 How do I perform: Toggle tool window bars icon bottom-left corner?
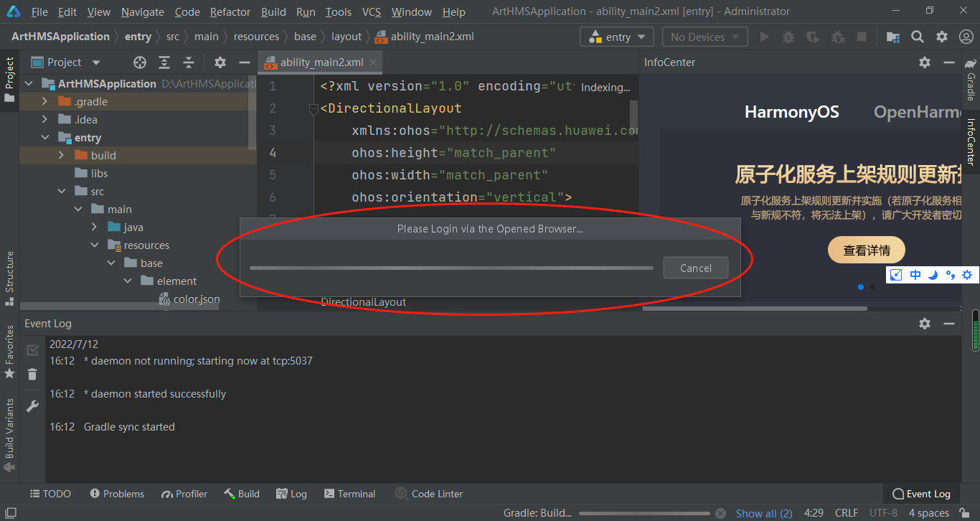coord(10,513)
